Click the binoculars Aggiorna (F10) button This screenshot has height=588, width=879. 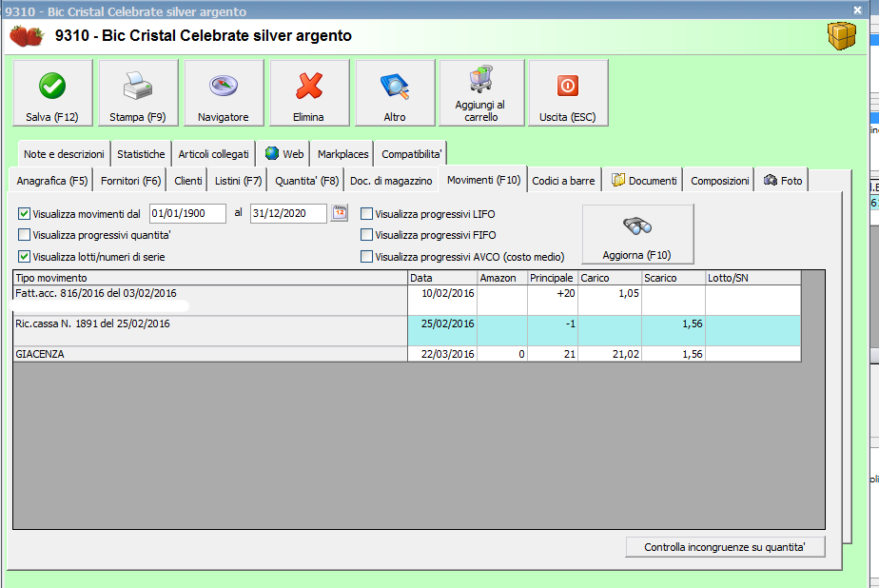637,234
